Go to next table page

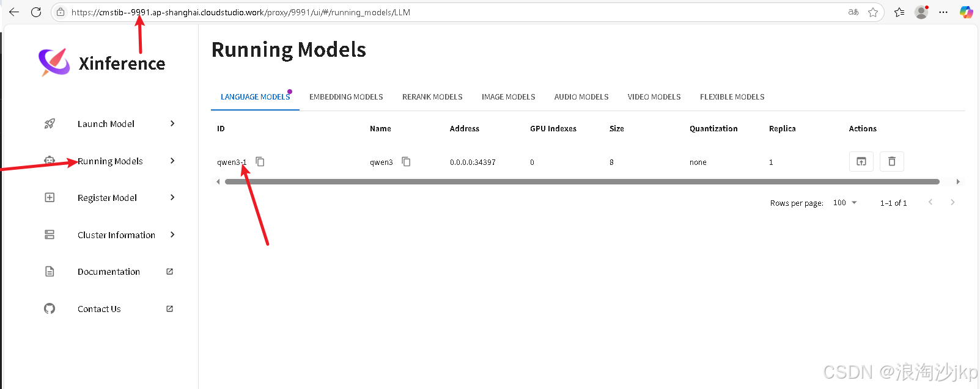coord(952,202)
